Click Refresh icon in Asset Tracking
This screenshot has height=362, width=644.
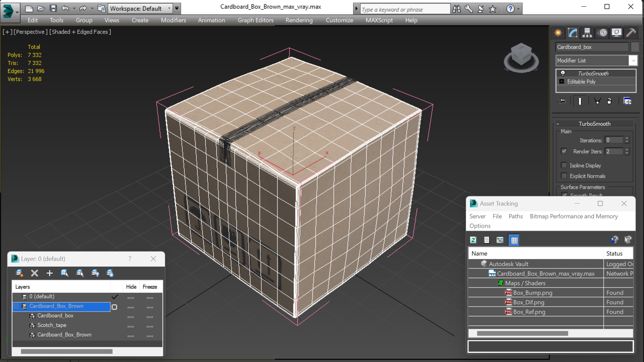tap(473, 240)
